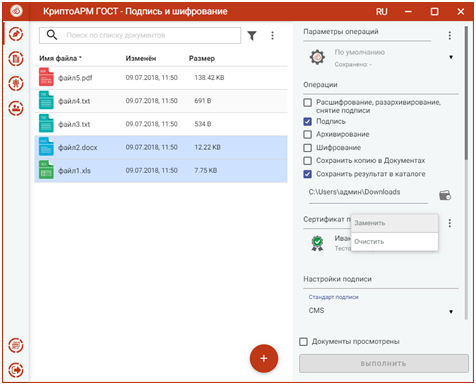Viewport: 476px width, 385px height.
Task: Click the Операции section heading
Action: tap(320, 85)
